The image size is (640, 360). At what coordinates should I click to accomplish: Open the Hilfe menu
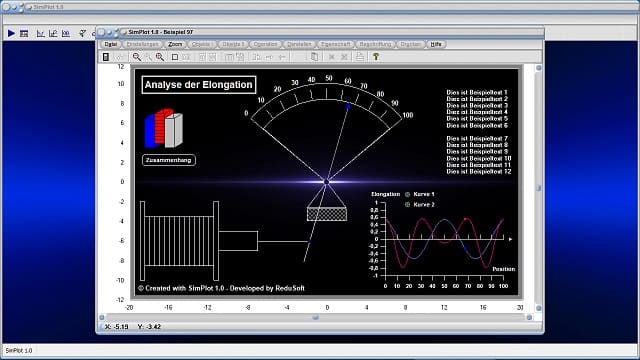(x=436, y=44)
